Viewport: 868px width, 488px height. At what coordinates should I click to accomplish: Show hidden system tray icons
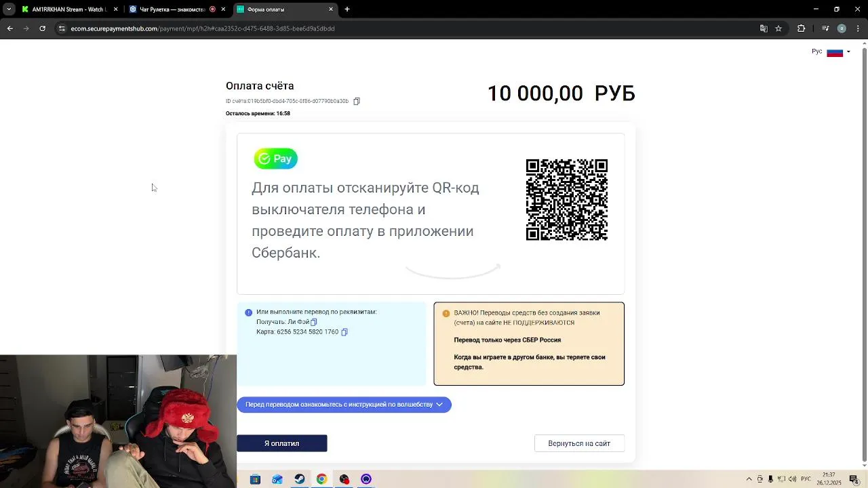click(749, 479)
